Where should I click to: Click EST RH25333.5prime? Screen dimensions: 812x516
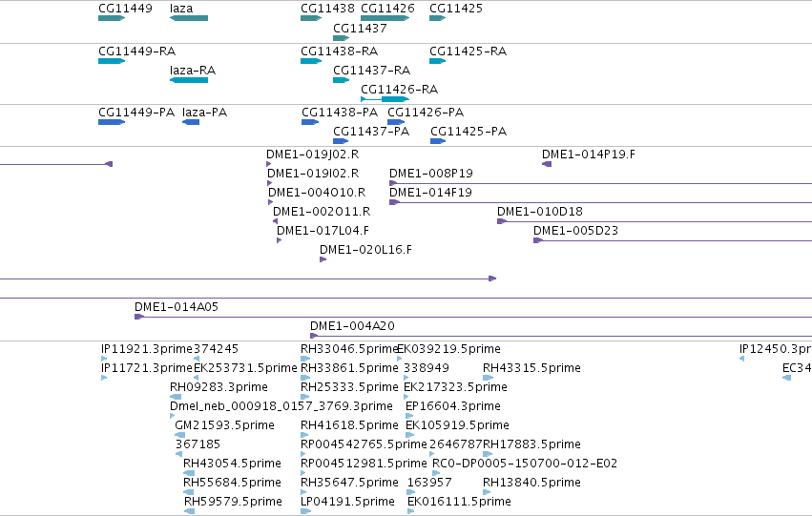(305, 397)
